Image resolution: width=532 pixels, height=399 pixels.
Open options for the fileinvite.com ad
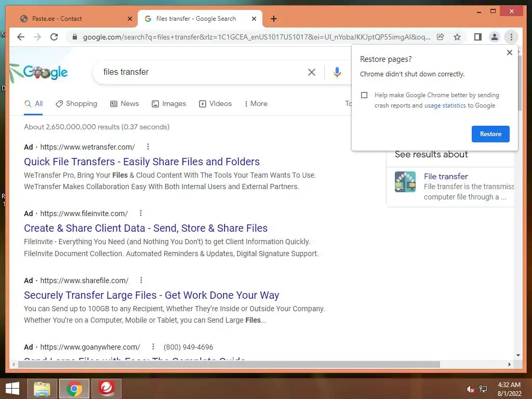[141, 213]
